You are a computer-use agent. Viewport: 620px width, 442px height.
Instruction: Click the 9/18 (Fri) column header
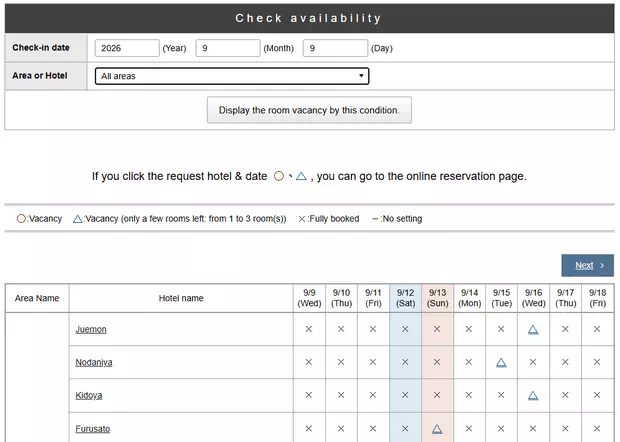(x=597, y=298)
